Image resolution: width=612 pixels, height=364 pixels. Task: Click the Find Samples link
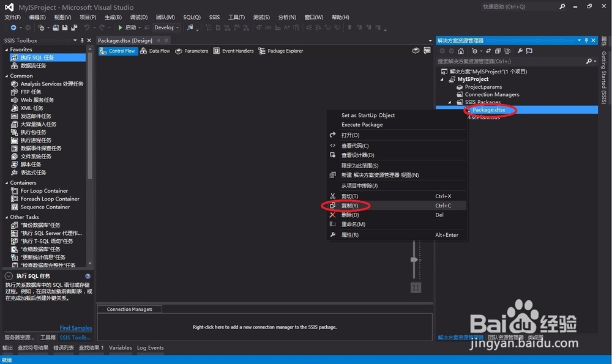click(76, 328)
